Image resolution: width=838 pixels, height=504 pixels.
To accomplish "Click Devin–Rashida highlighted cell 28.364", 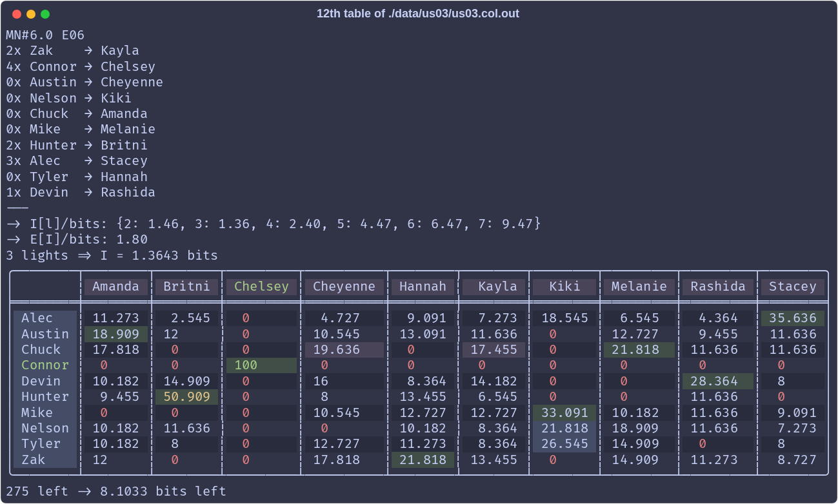I will [718, 381].
